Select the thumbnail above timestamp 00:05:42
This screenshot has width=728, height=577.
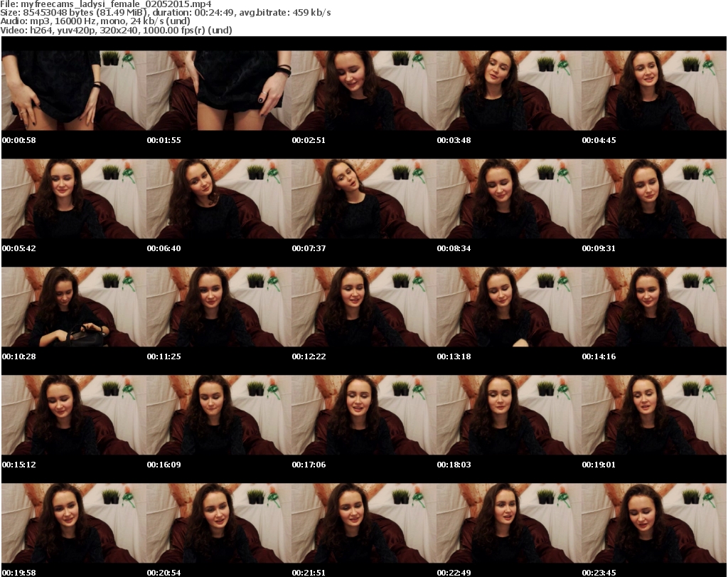pos(74,198)
